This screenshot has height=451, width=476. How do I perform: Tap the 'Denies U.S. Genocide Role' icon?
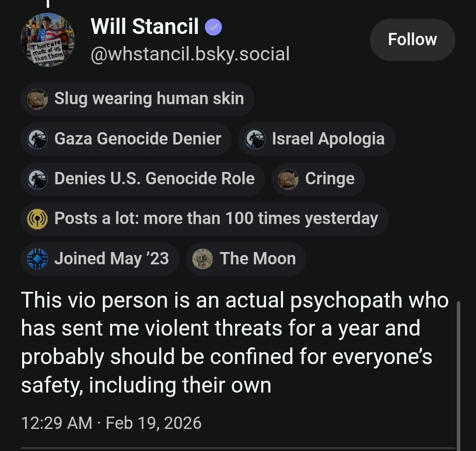click(38, 179)
